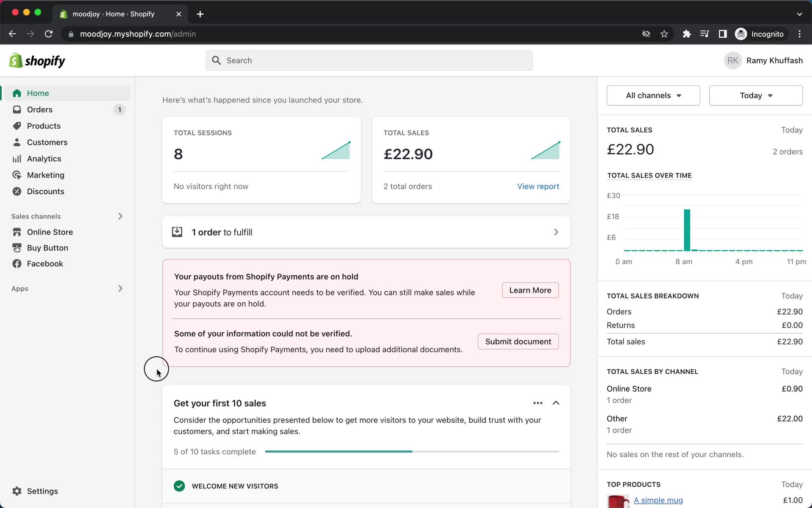
Task: Click the Marketing icon in sidebar
Action: tap(16, 175)
